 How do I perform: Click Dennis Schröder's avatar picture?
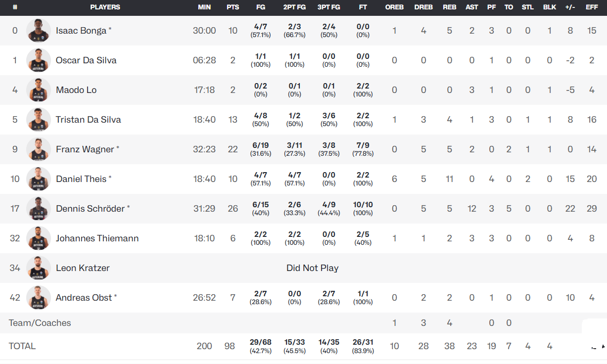(x=39, y=209)
